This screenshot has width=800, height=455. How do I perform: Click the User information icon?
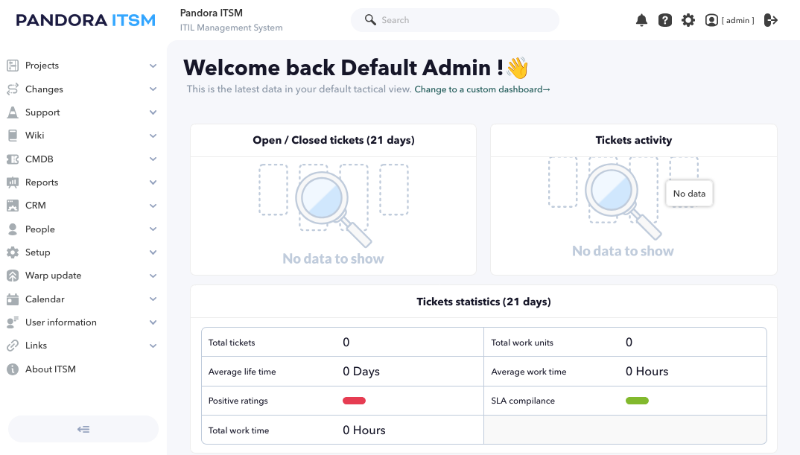click(13, 322)
